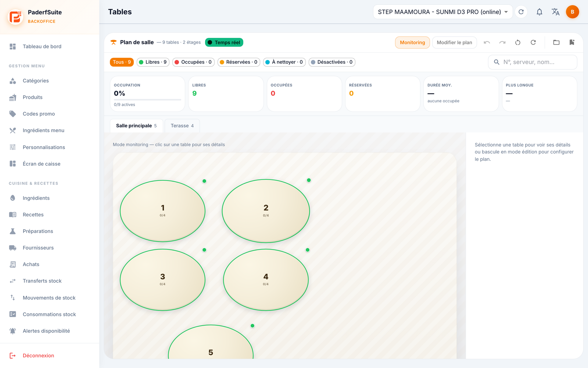Switch to the Terasse tab
588x368 pixels.
pos(182,126)
